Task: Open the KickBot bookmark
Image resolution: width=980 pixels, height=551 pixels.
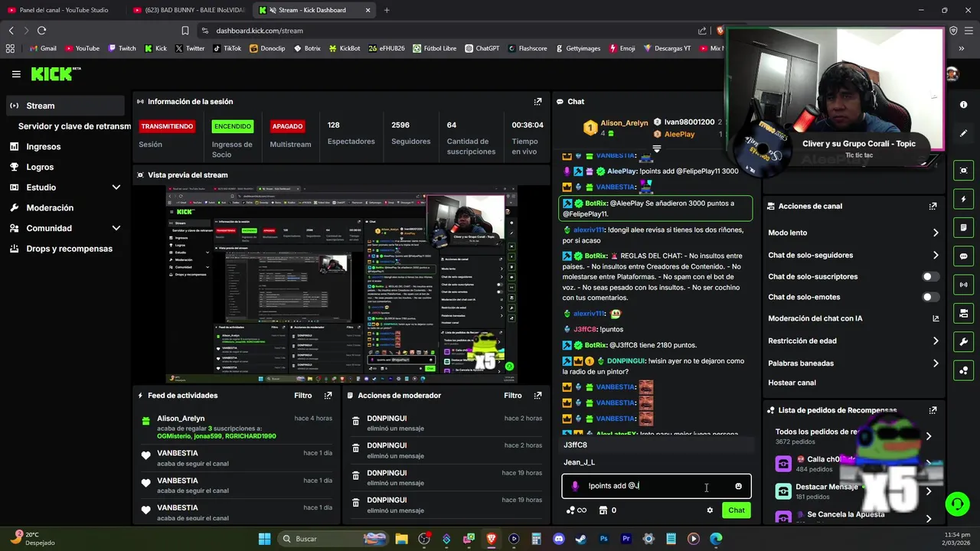Action: [345, 48]
